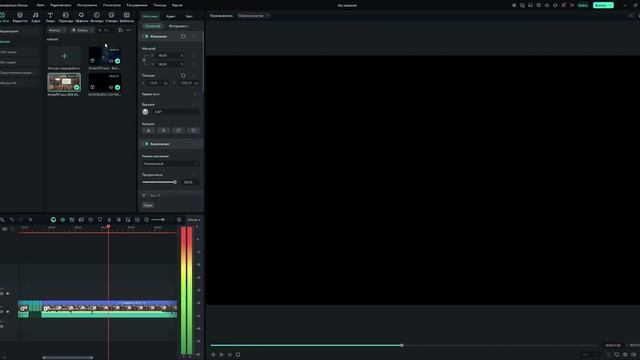Viewport: 640px width, 360px height.
Task: Toggle keyframe diamond next to Opacity
Action: [194, 175]
